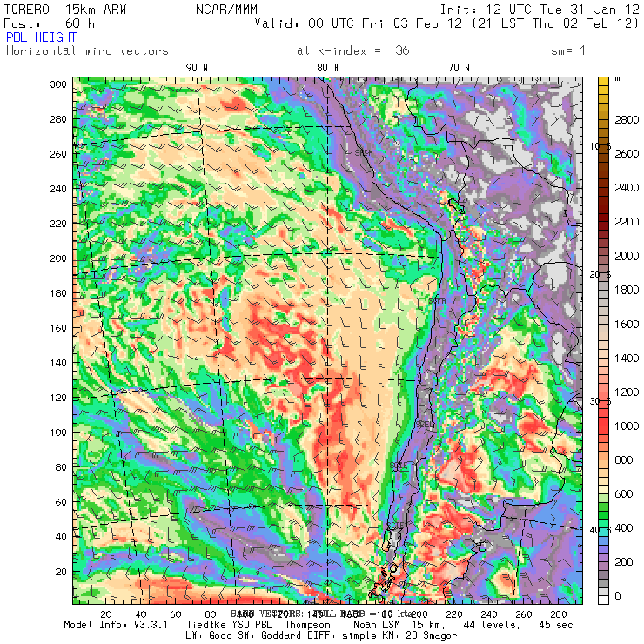Click the color scale label '2800'
The image size is (644, 644).
(627, 120)
